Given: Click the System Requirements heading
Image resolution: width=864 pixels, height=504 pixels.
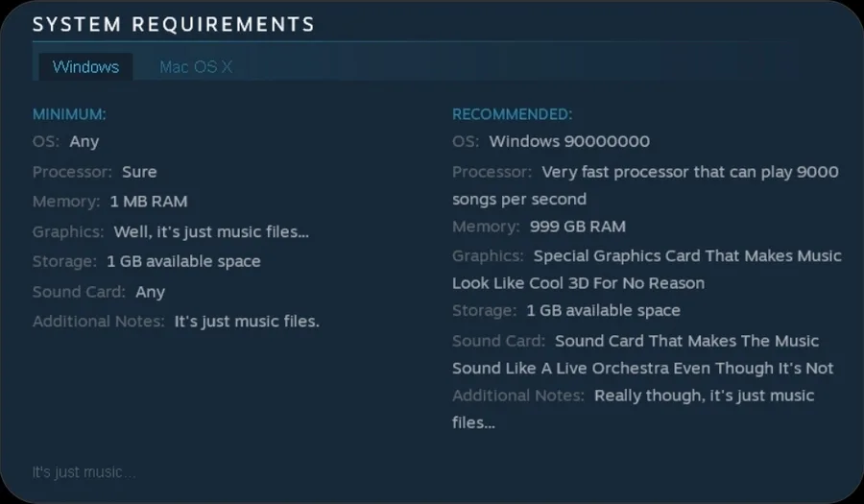Looking at the screenshot, I should coord(174,24).
